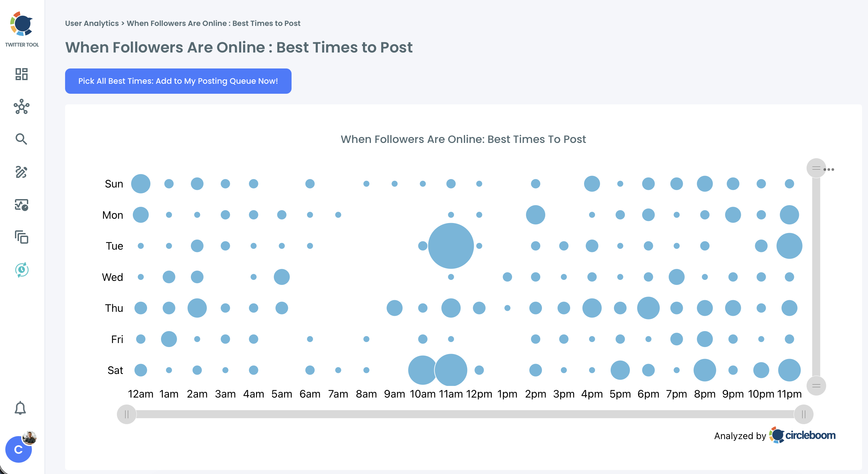This screenshot has width=868, height=474.
Task: Open the dashboard grid icon in sidebar
Action: pos(22,74)
